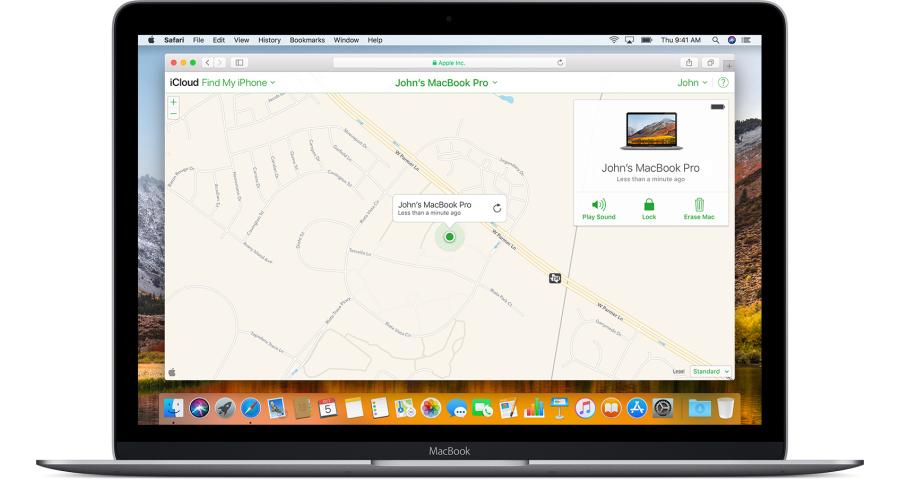This screenshot has height=480, width=900.
Task: Click the transit station marker on map
Action: 554,278
